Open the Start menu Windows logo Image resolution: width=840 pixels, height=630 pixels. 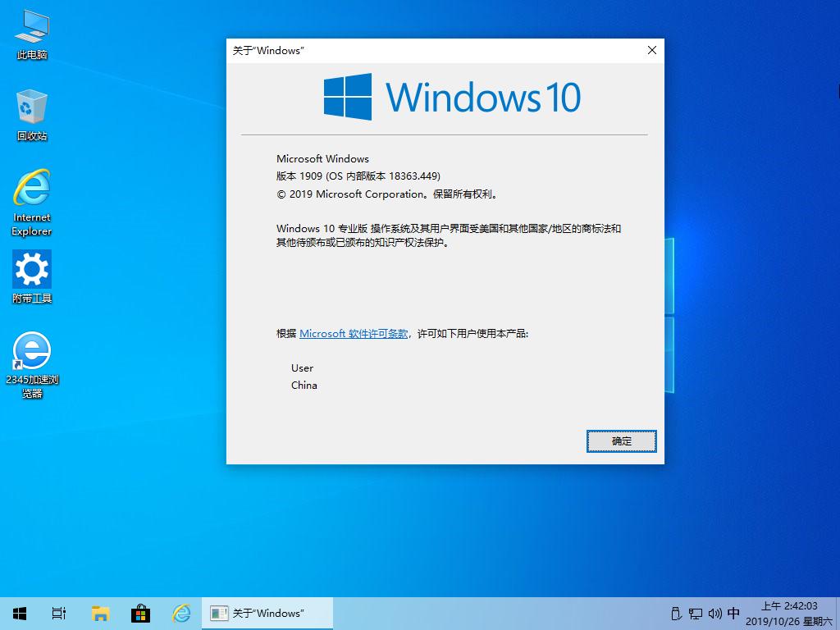tap(20, 614)
